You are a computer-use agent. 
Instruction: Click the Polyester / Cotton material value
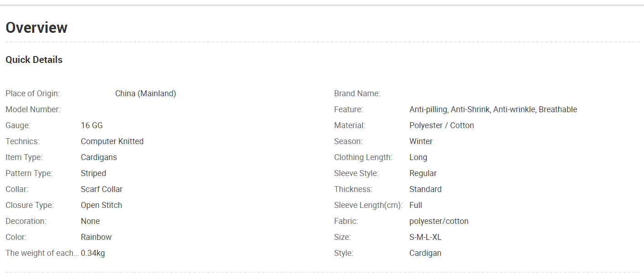click(x=442, y=125)
